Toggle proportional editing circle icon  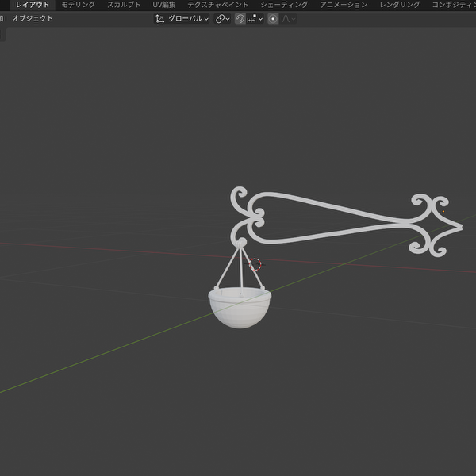tap(273, 18)
